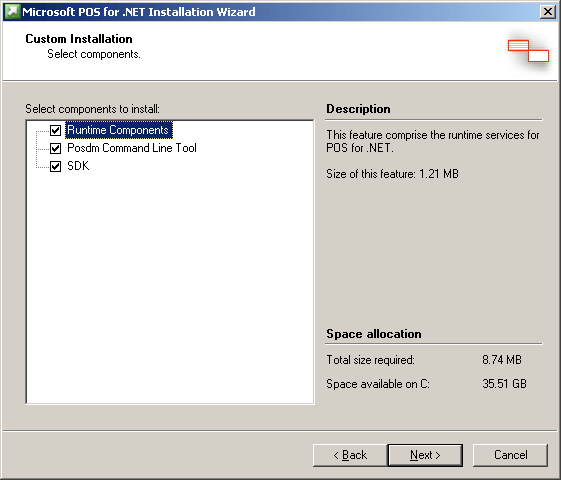Close the Installation Wizard window

pos(547,12)
